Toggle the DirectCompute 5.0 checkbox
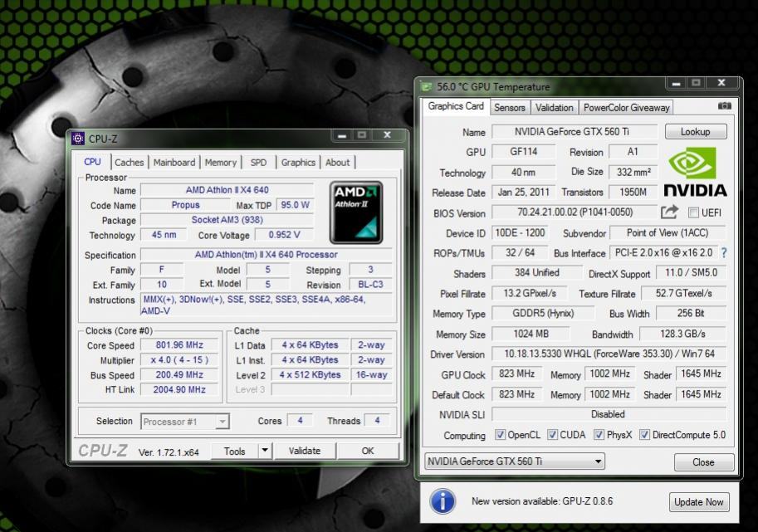Viewport: 758px width, 532px height. (644, 434)
